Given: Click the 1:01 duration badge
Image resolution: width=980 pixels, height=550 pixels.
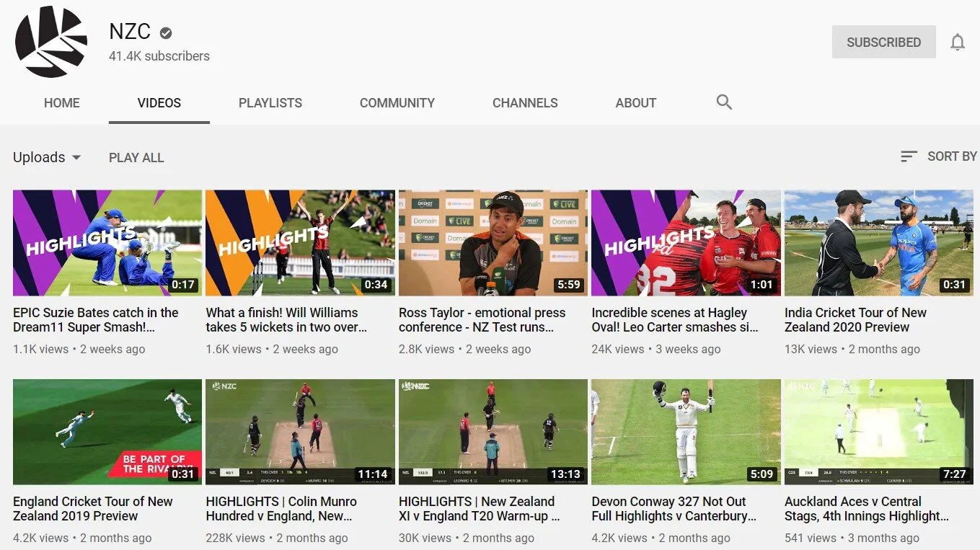Looking at the screenshot, I should point(762,285).
